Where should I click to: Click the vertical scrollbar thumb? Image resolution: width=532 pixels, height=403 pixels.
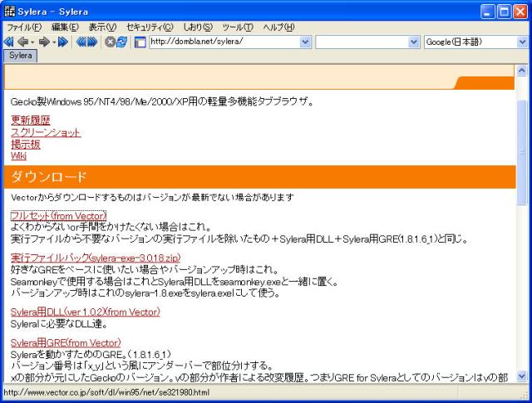tap(521, 152)
